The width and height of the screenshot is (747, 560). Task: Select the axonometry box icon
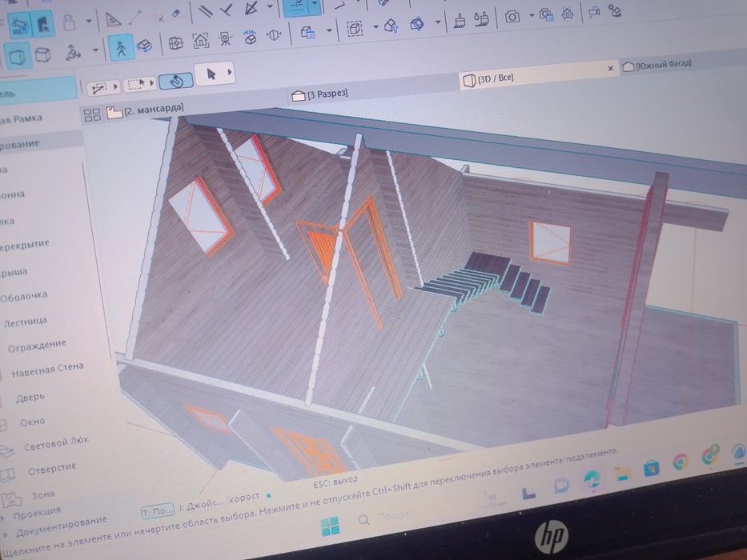(x=43, y=54)
